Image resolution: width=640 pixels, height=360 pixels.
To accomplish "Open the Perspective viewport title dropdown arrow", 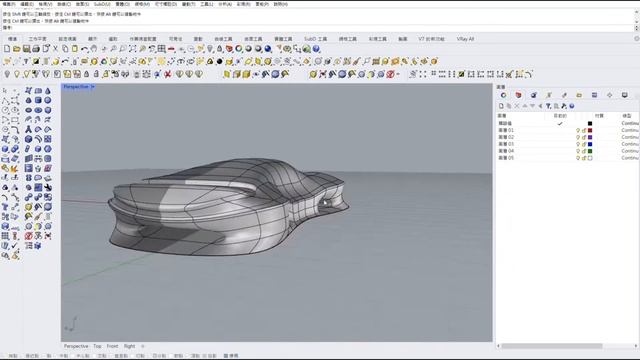I will [x=93, y=87].
